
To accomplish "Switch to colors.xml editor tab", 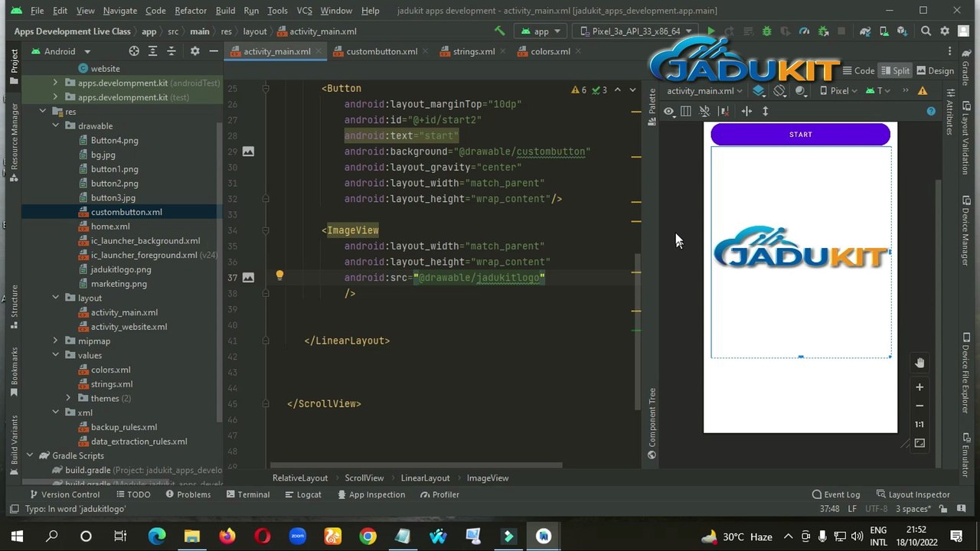I will (544, 51).
